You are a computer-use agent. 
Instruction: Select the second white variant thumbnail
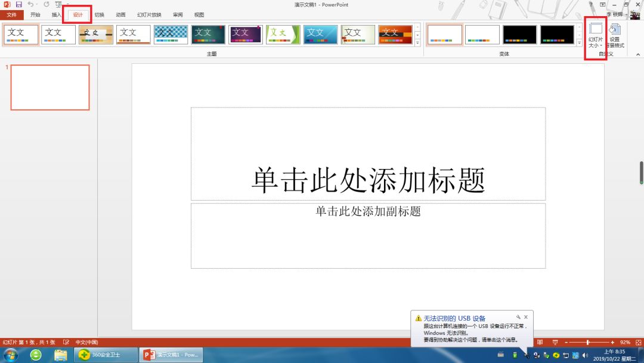pyautogui.click(x=482, y=35)
